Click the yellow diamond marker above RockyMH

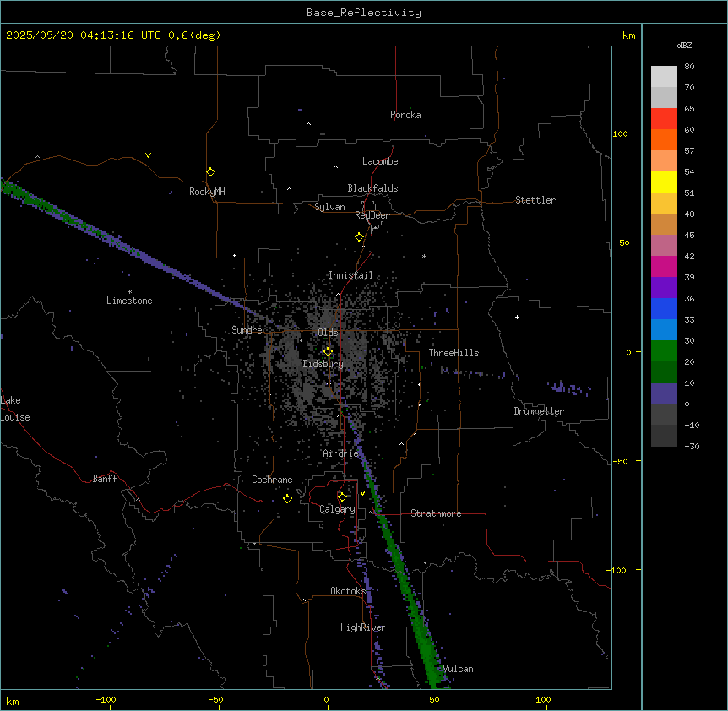point(210,171)
